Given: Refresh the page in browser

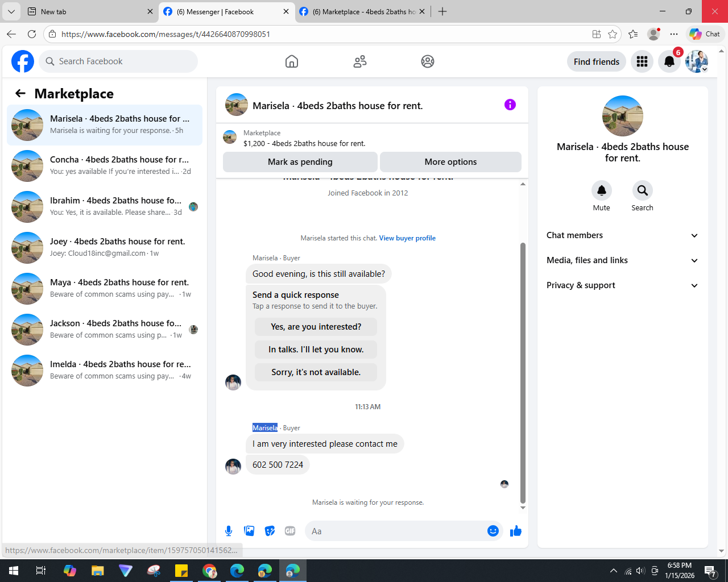Looking at the screenshot, I should point(32,34).
